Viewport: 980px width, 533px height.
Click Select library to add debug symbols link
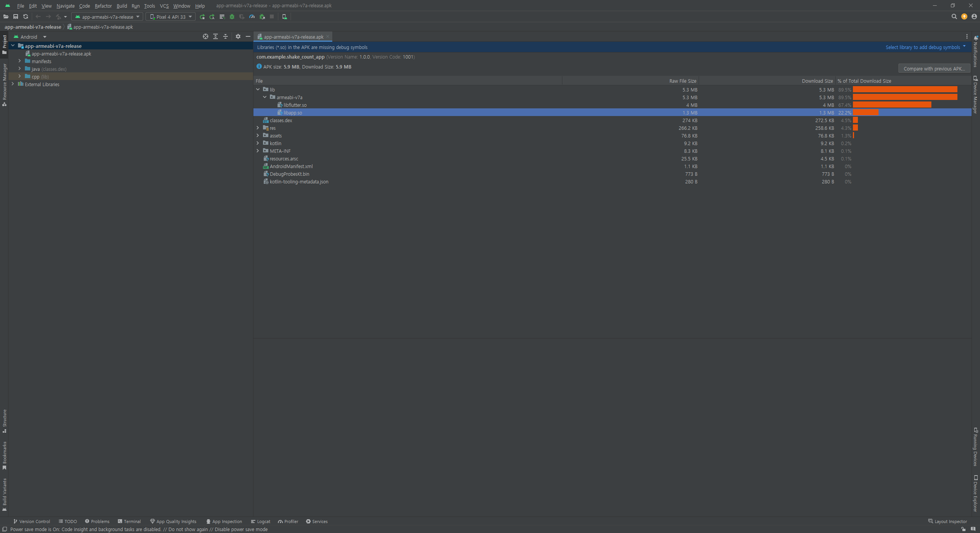(x=923, y=47)
